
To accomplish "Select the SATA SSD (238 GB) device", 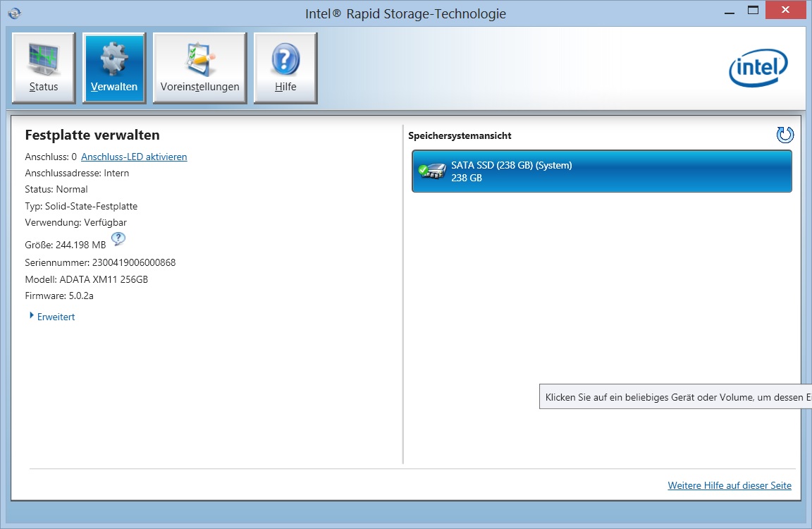I will point(602,171).
